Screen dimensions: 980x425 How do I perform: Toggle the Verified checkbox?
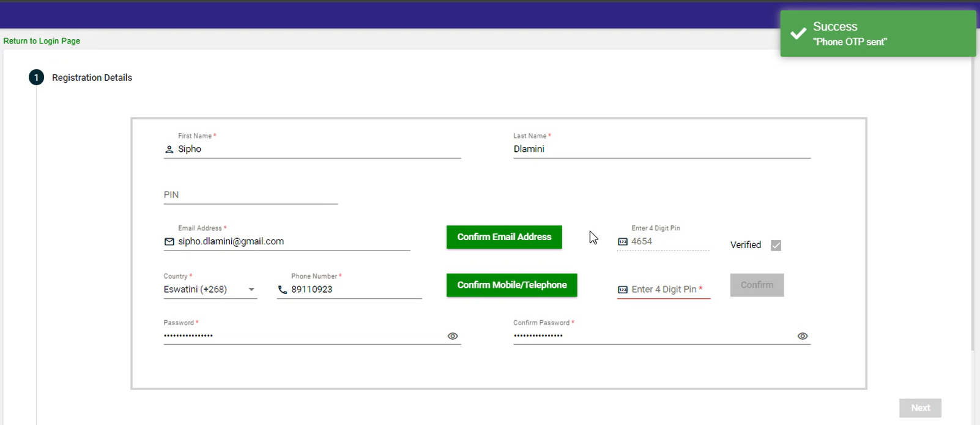point(776,246)
